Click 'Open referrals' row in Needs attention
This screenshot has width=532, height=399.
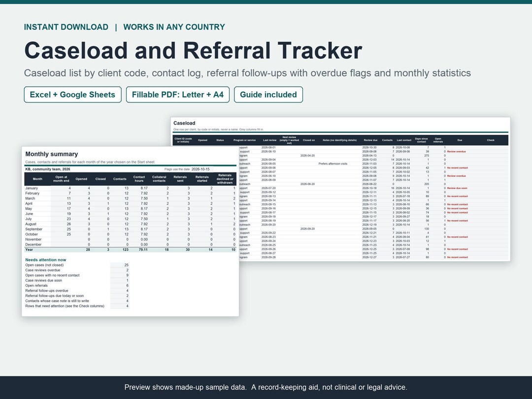[x=77, y=285]
